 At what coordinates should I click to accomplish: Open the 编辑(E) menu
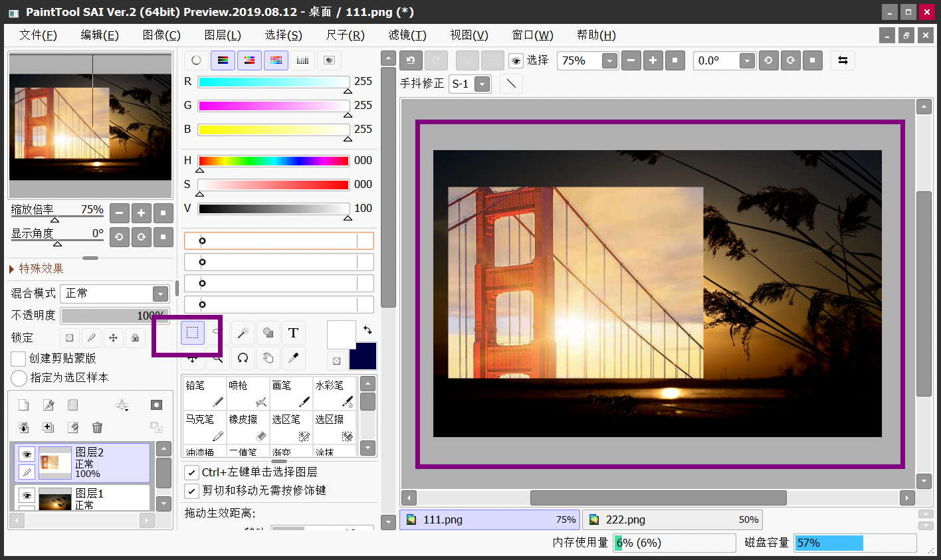tap(100, 35)
